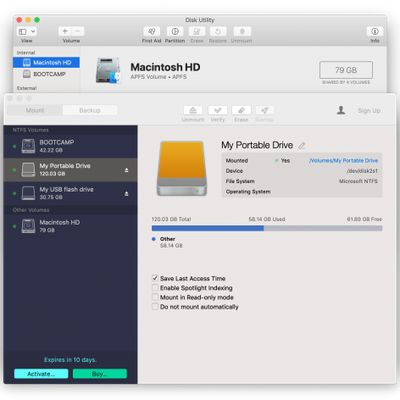Toggle Save Last Access Time checkbox

tap(155, 278)
